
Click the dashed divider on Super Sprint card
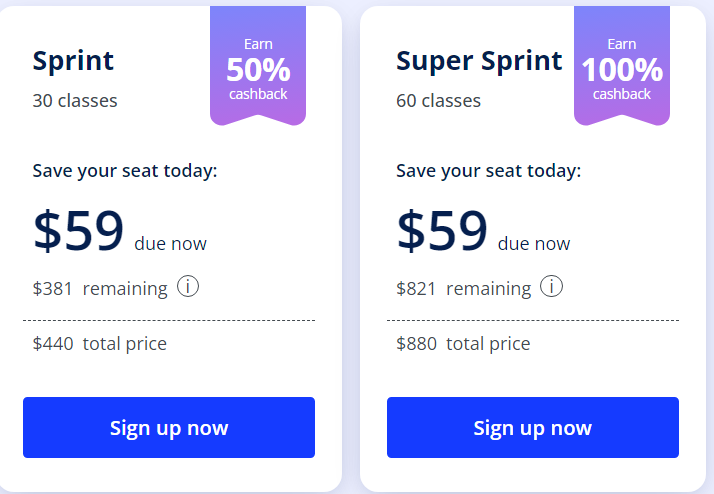click(533, 321)
